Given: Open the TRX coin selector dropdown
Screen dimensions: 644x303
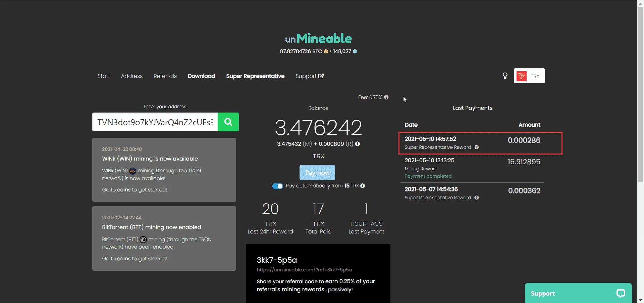Looking at the screenshot, I should tap(529, 76).
